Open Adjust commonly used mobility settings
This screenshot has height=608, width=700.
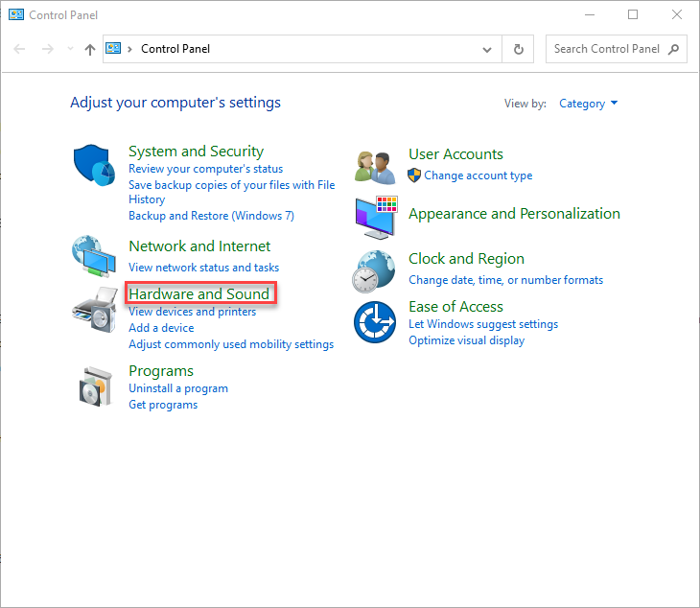(231, 344)
